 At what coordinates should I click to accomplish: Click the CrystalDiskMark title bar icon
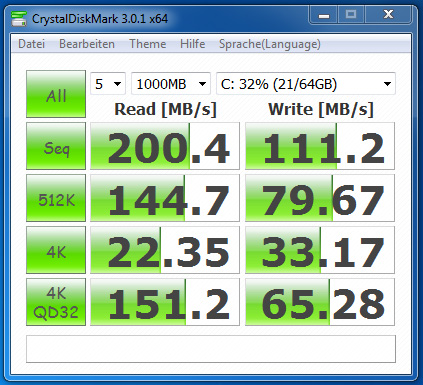click(x=19, y=19)
